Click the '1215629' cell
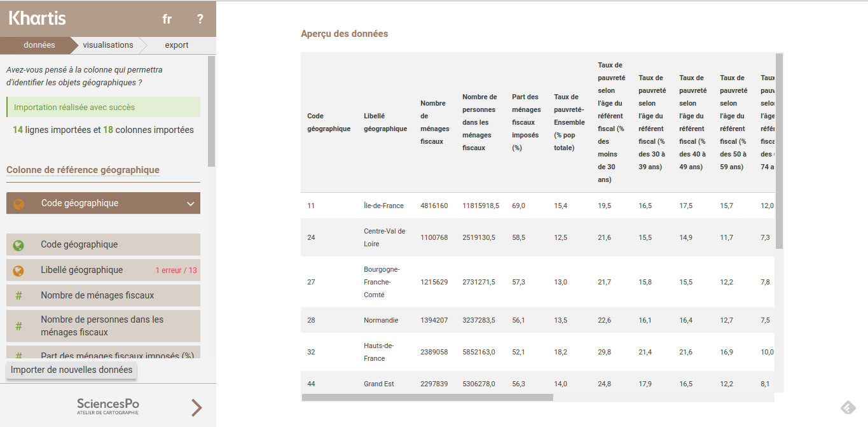 coord(434,282)
